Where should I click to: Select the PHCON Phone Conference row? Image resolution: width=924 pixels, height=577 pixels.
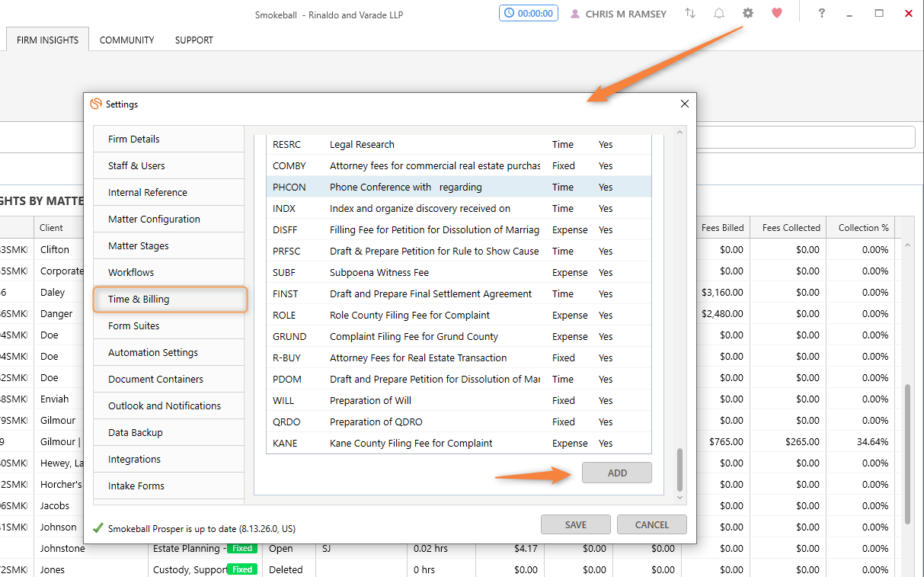[x=459, y=187]
